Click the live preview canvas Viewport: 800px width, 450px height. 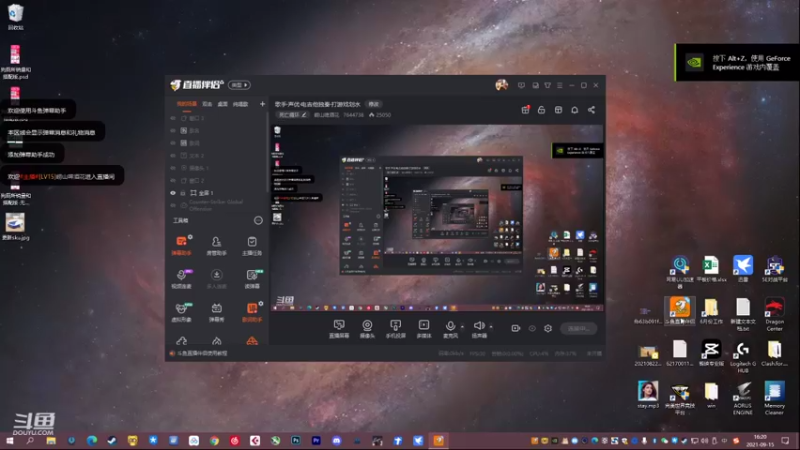[x=437, y=218]
